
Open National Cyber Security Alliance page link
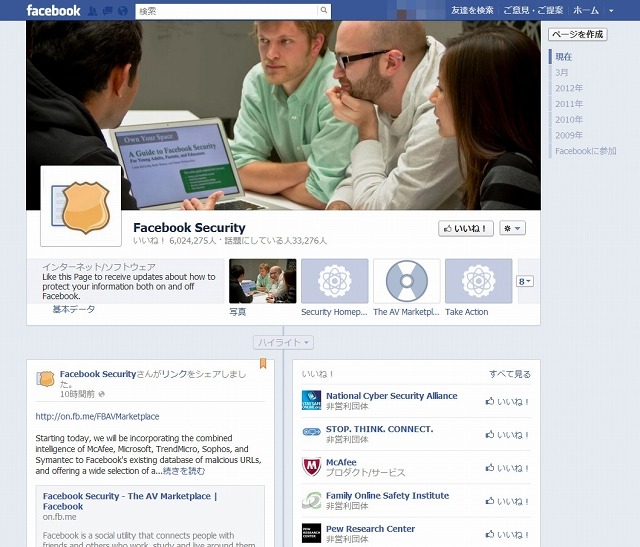coord(391,396)
